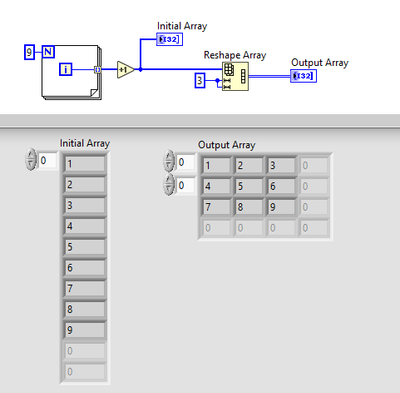The width and height of the screenshot is (400, 393).
Task: Click Initial Array element showing 5
Action: tap(85, 247)
